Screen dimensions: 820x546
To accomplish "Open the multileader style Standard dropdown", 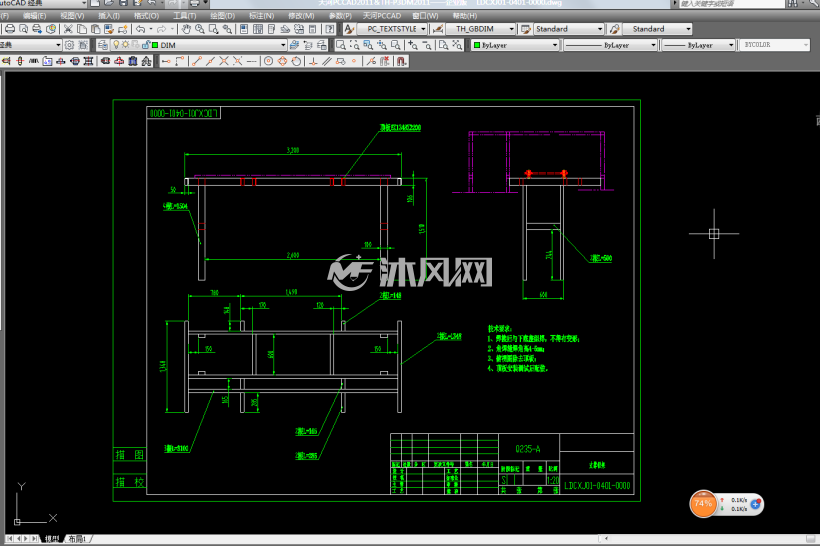I will pos(688,29).
